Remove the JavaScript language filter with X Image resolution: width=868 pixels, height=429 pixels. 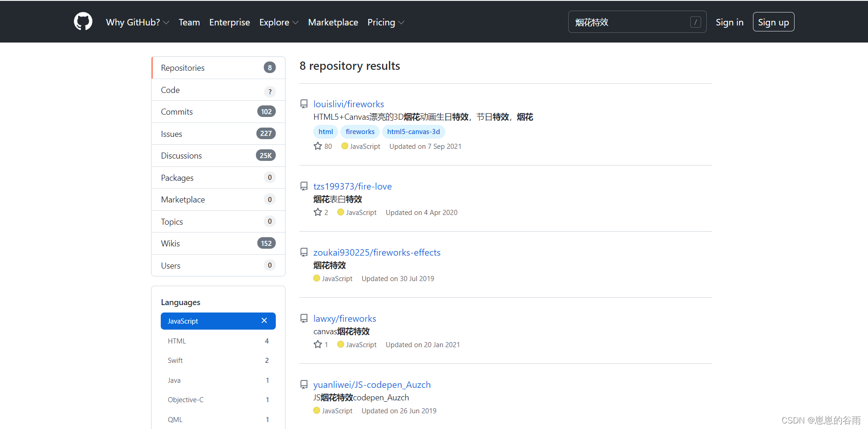pyautogui.click(x=264, y=321)
